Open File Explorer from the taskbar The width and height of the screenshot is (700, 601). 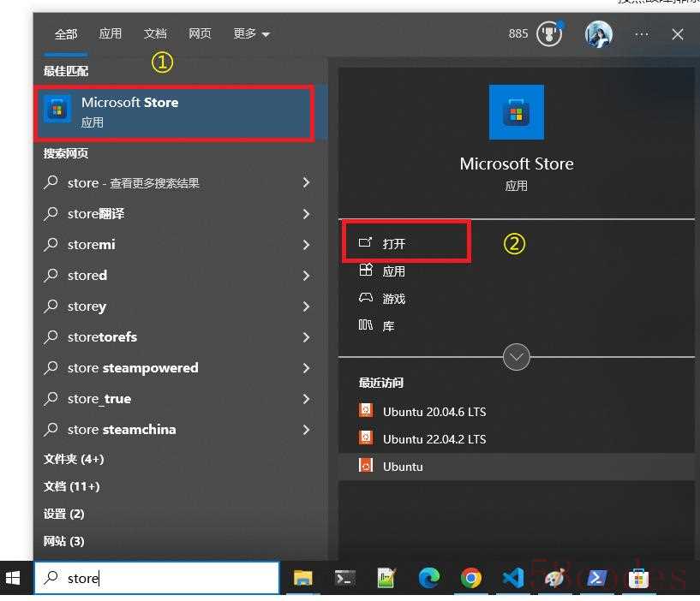click(302, 578)
